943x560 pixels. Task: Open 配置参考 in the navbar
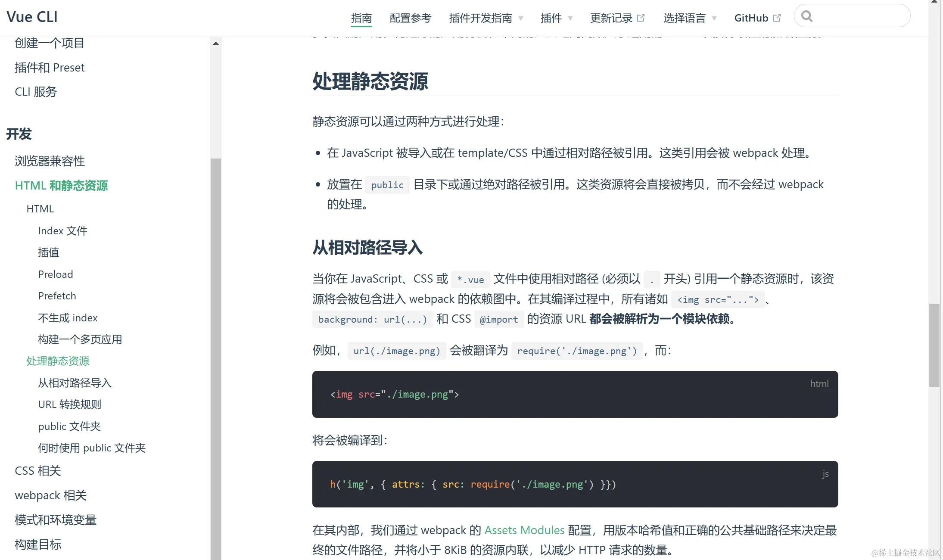point(410,18)
